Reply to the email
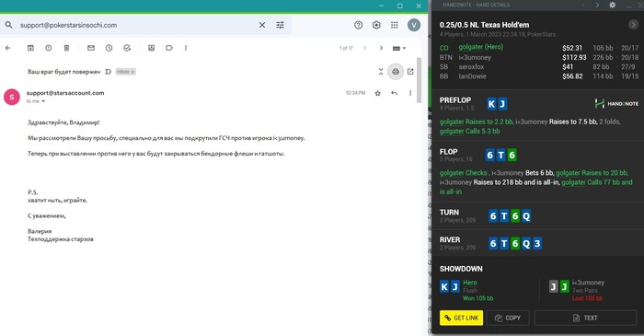Screen dimensions: 644x336 [x=395, y=93]
